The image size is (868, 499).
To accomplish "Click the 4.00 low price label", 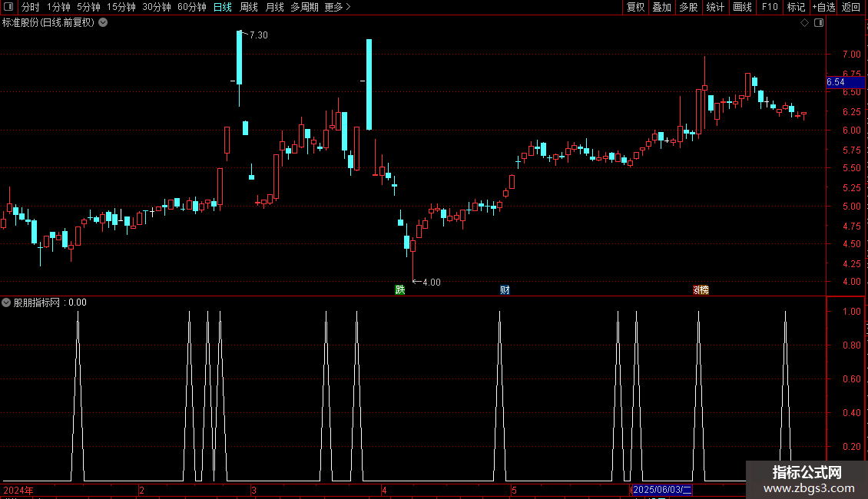I will pyautogui.click(x=431, y=283).
